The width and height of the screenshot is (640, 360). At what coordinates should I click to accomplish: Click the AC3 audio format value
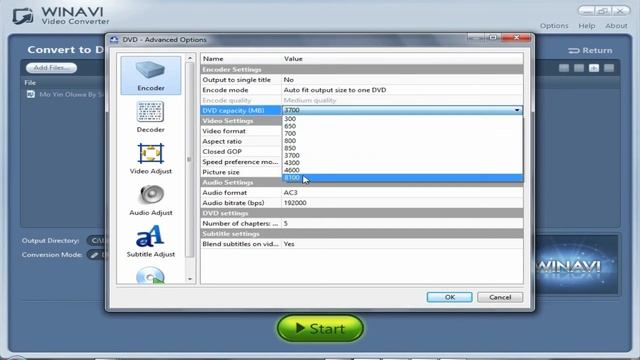pos(291,193)
